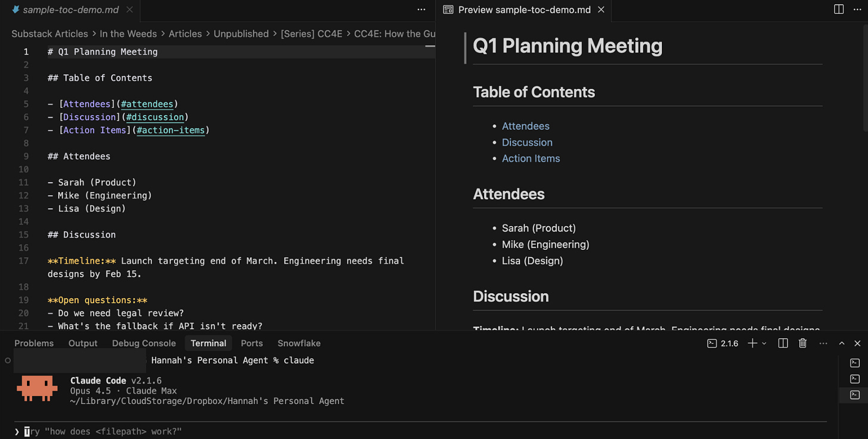Open More Actions menu in preview group
This screenshot has height=439, width=868.
point(857,10)
